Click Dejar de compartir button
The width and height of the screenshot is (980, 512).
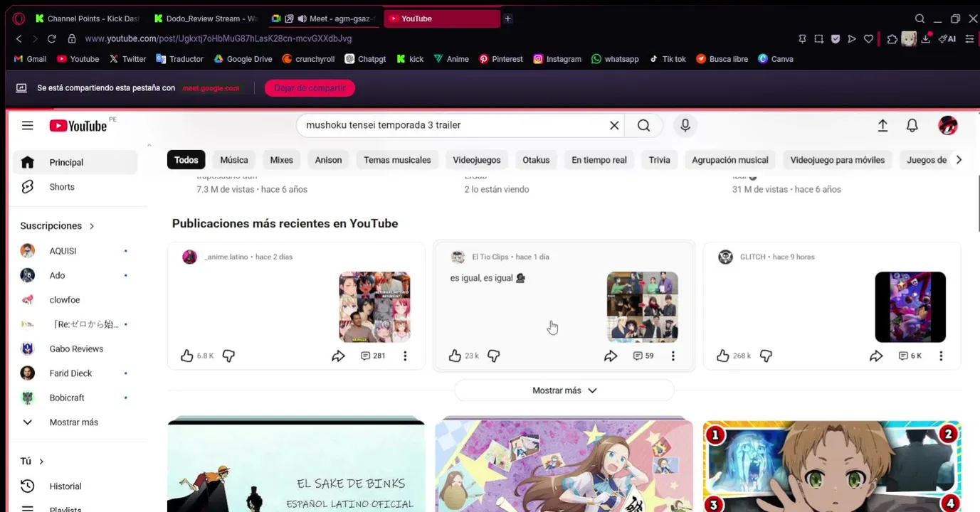pos(310,88)
